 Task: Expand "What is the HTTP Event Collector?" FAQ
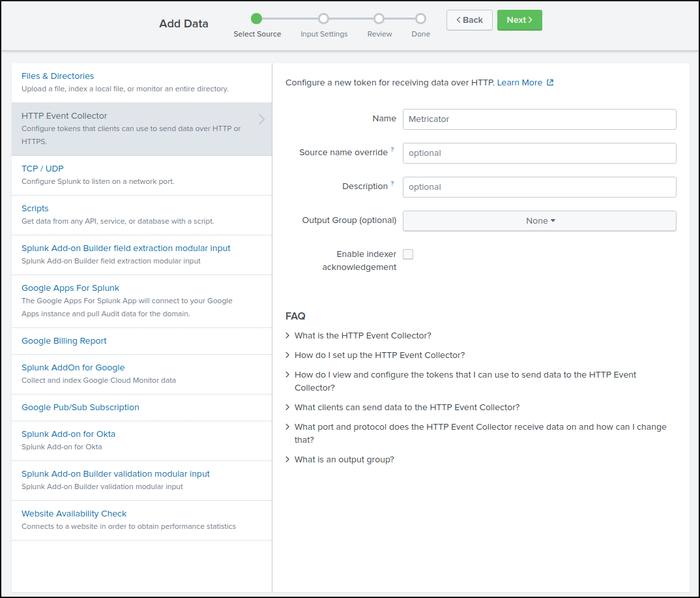point(362,336)
